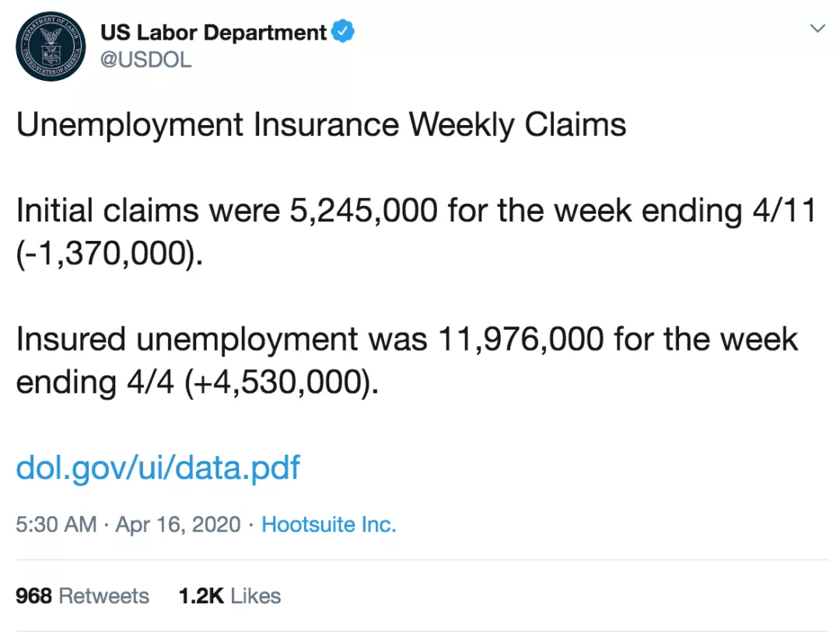Click the word Retweets label
The width and height of the screenshot is (840, 632).
(104, 595)
